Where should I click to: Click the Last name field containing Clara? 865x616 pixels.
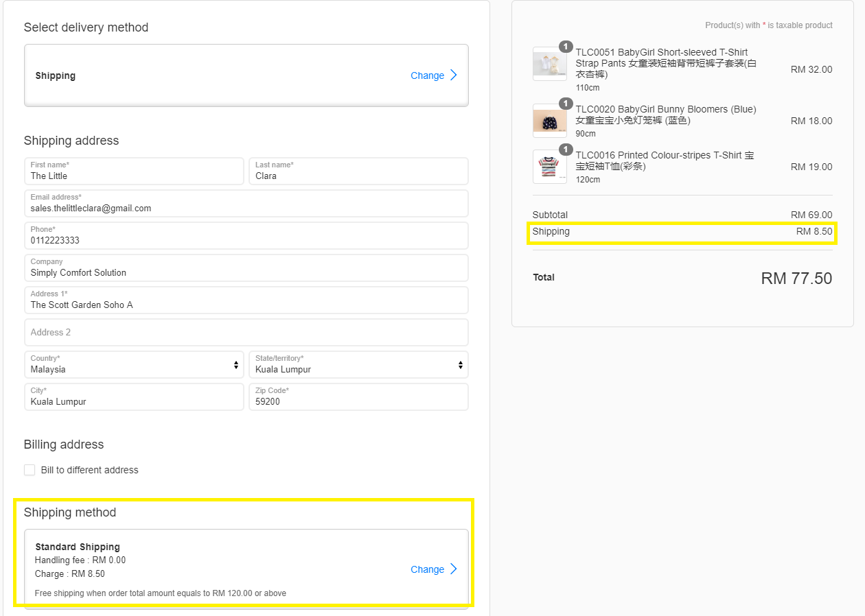point(358,171)
